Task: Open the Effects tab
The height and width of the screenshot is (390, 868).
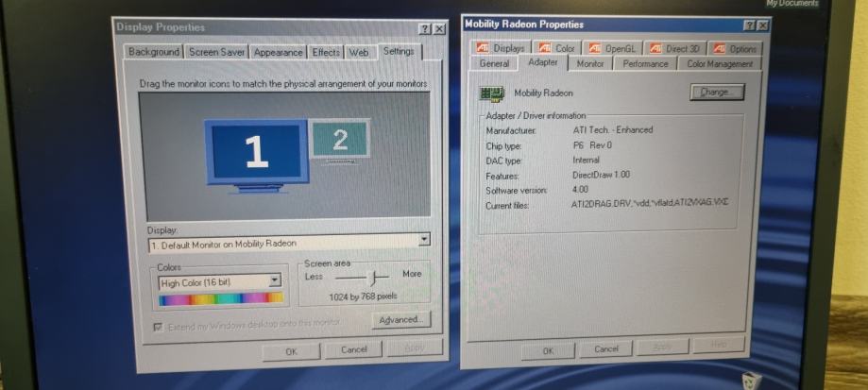Action: (326, 53)
